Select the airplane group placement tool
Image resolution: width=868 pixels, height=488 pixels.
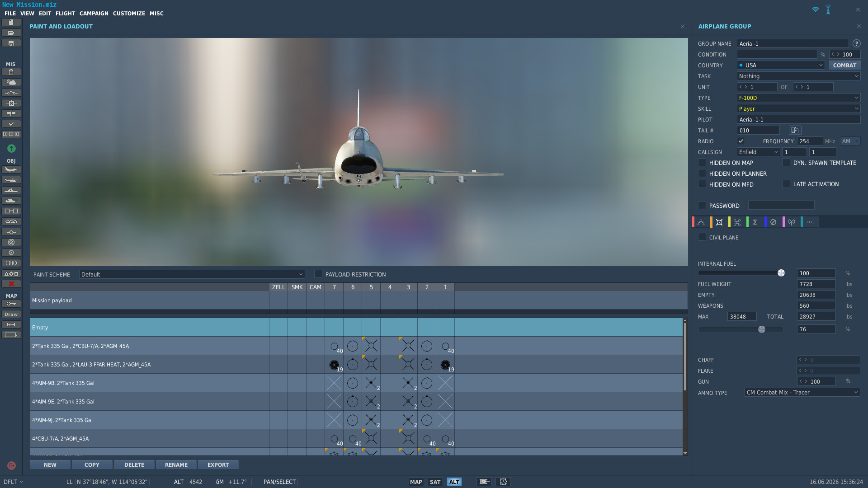tap(11, 169)
